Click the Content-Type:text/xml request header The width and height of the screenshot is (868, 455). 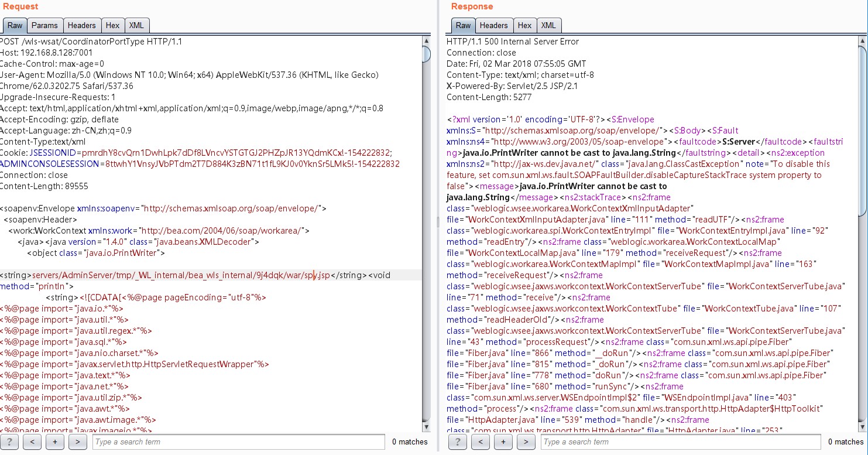tap(43, 142)
